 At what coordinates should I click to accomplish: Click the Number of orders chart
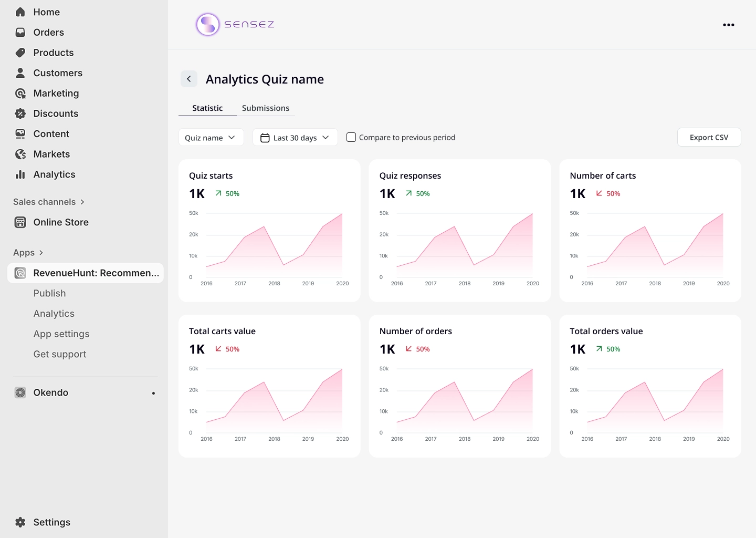(x=459, y=403)
